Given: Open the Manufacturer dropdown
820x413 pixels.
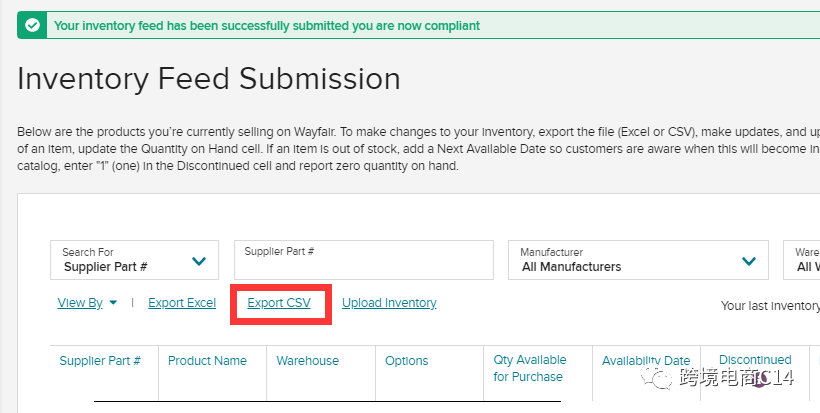Looking at the screenshot, I should 638,260.
